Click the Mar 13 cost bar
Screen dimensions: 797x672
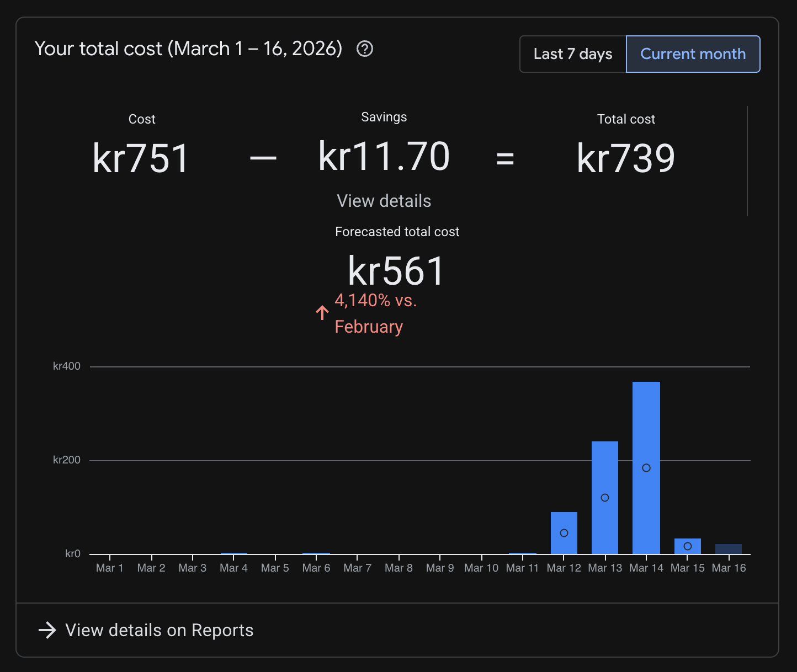pyautogui.click(x=605, y=469)
